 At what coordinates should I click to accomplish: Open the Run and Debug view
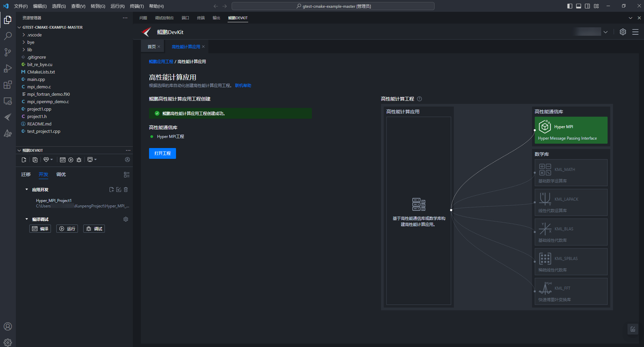coord(8,68)
